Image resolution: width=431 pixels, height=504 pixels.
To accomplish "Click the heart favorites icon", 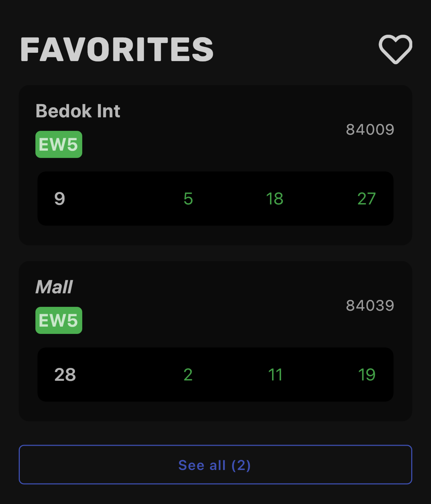I will pos(395,49).
